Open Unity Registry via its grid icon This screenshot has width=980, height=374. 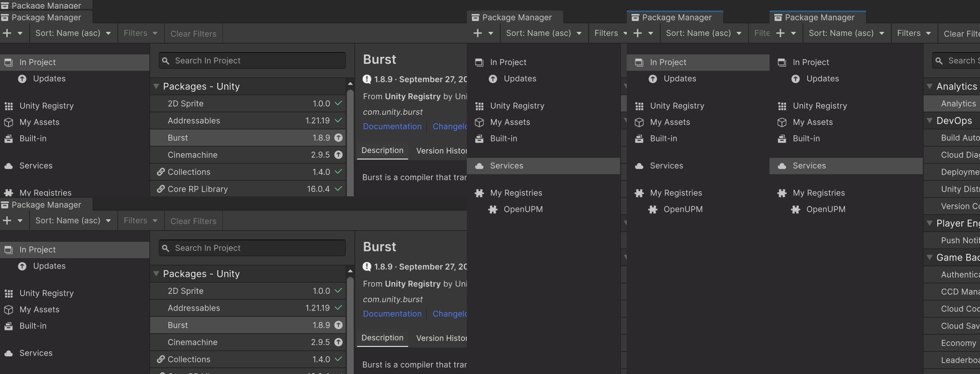pos(9,105)
